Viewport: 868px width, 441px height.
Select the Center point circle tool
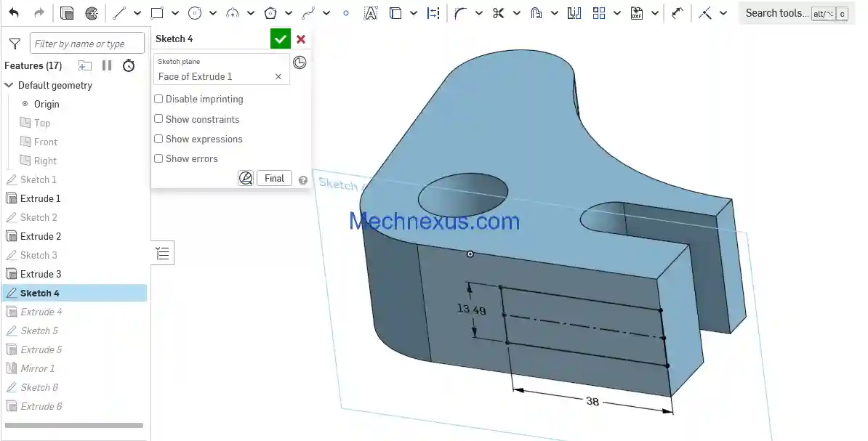click(x=194, y=13)
